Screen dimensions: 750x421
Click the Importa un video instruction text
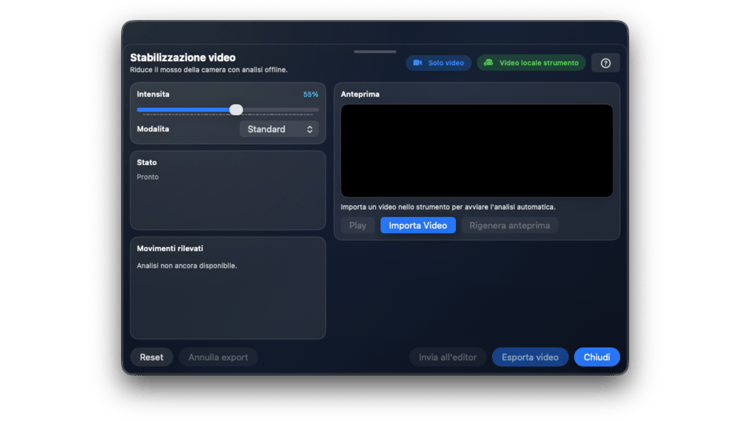tap(448, 207)
